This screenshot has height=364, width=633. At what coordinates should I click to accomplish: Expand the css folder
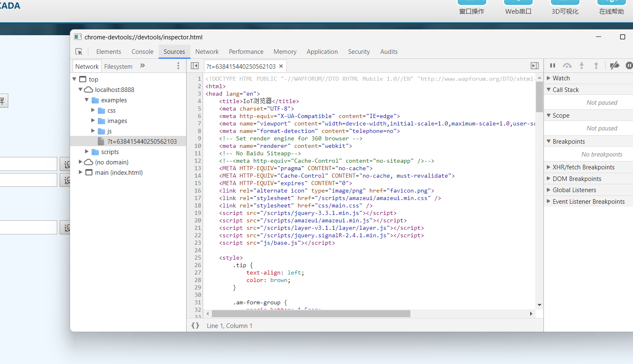93,110
